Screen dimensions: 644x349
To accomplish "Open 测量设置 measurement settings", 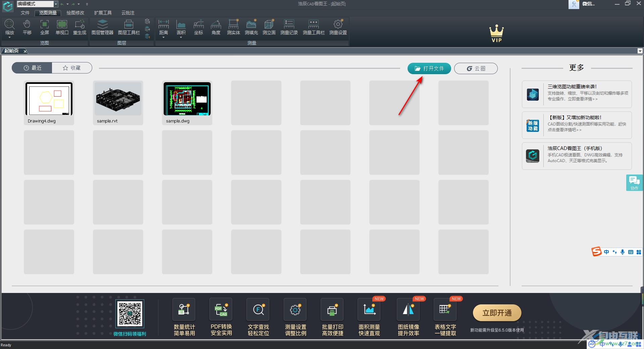I will click(x=338, y=27).
